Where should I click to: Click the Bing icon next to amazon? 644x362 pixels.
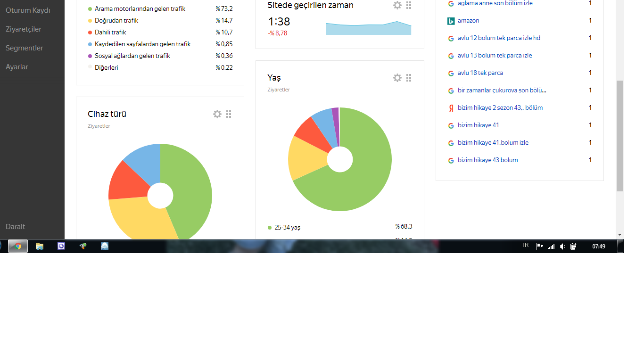coord(451,21)
